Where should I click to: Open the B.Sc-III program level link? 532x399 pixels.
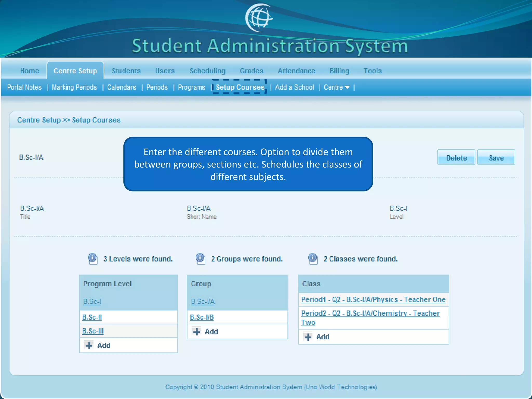tap(93, 331)
